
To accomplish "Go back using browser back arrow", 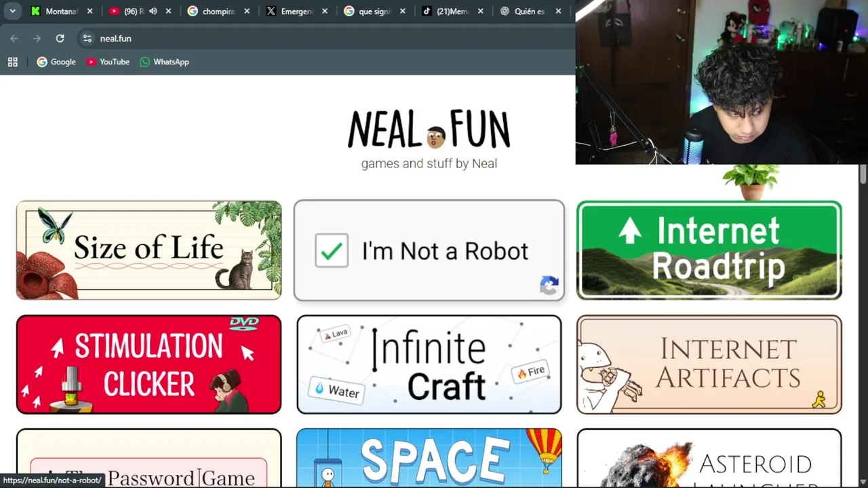I will 14,39.
